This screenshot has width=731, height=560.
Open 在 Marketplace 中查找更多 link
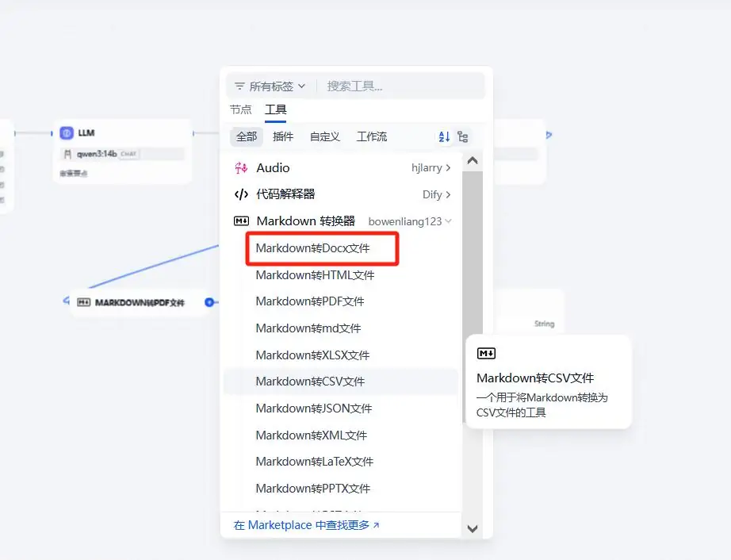tap(304, 524)
